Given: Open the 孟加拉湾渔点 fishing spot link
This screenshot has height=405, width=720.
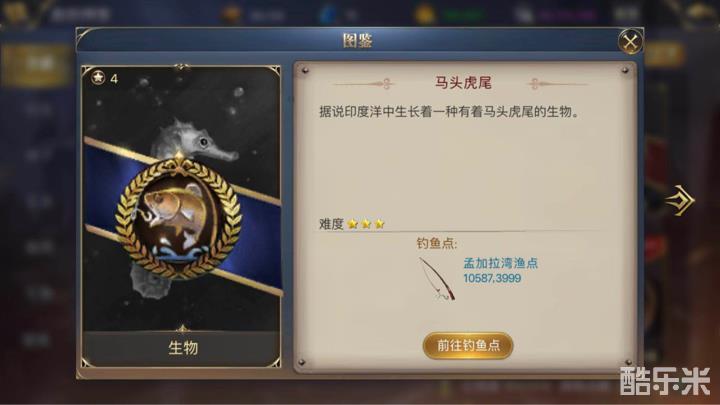Looking at the screenshot, I should [500, 263].
